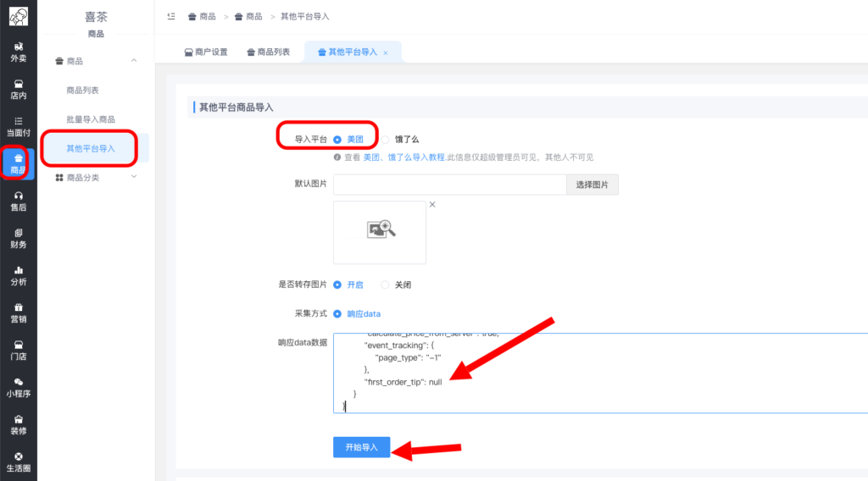Viewport: 868px width, 481px height.
Task: Open the 财务 finance sidebar icon
Action: click(18, 237)
